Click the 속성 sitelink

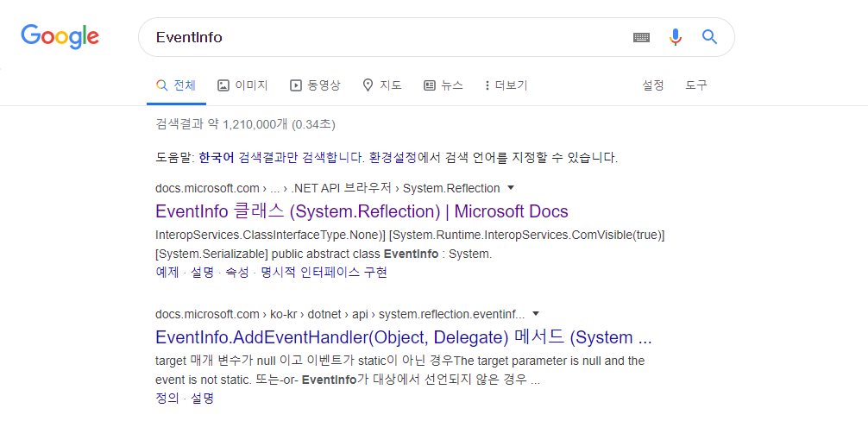[237, 273]
